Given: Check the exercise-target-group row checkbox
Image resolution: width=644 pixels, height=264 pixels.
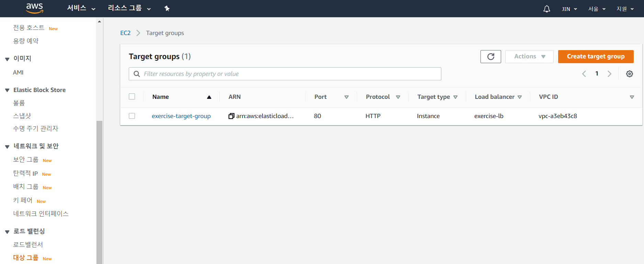Looking at the screenshot, I should 132,116.
